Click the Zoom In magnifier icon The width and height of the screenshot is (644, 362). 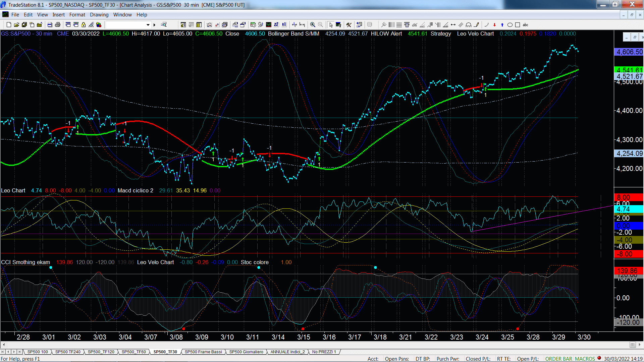[313, 25]
